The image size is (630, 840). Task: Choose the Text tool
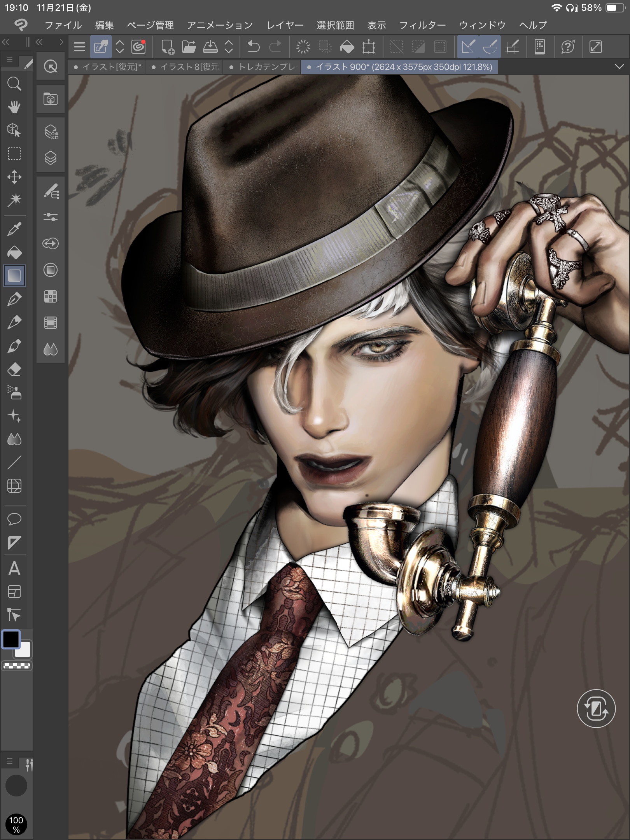coord(14,569)
